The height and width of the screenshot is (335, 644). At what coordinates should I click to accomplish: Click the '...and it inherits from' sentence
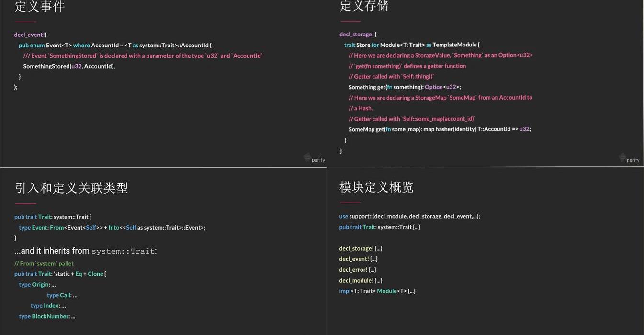coord(86,251)
